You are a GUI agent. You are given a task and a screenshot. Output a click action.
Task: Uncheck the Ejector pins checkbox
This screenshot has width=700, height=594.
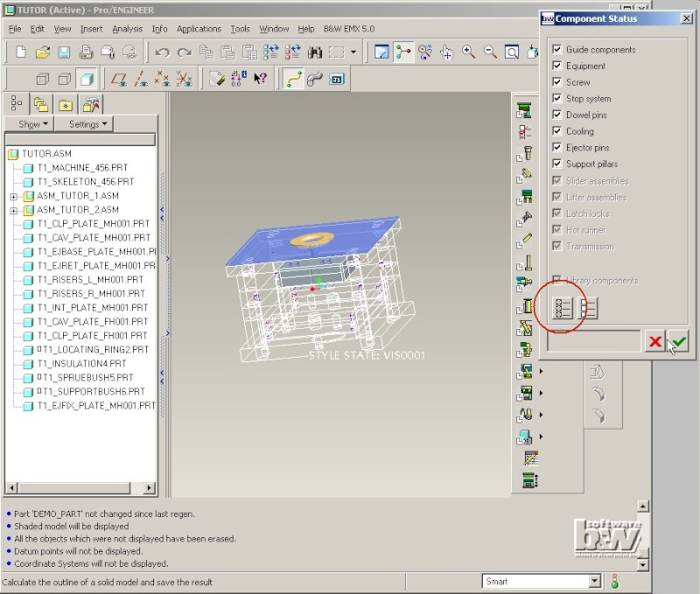pos(556,147)
